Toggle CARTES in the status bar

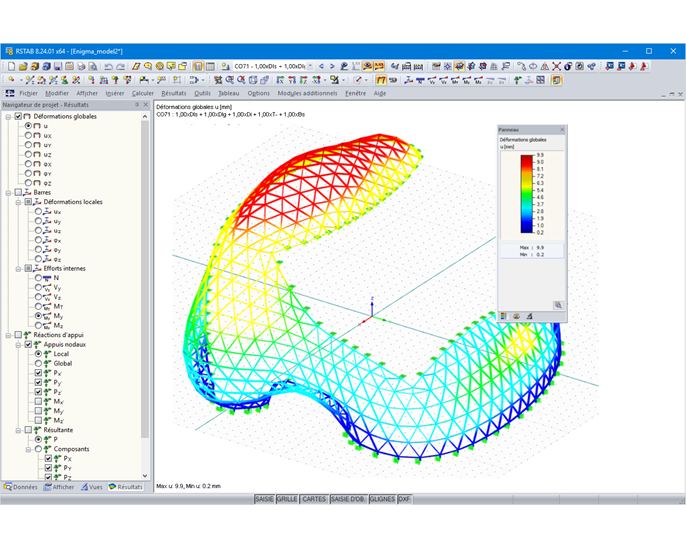coord(314,499)
